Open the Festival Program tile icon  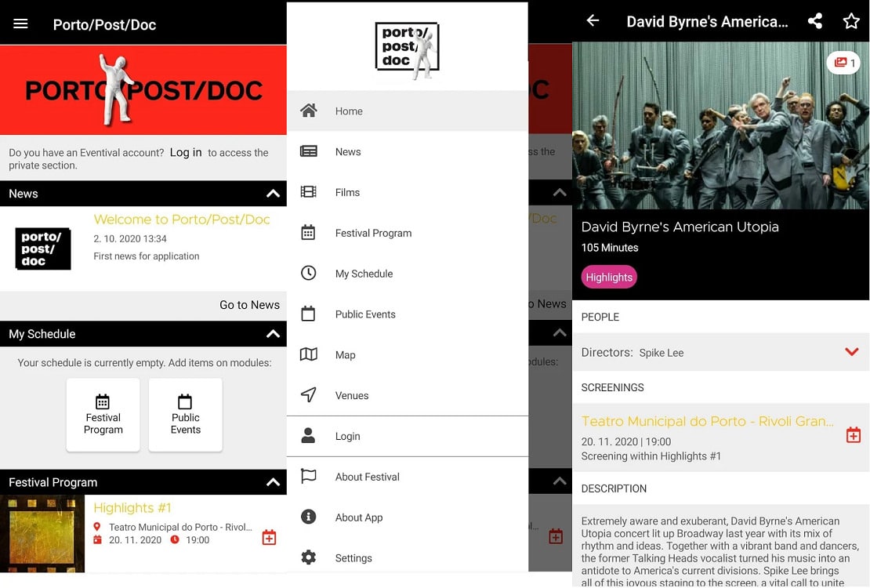tap(103, 401)
